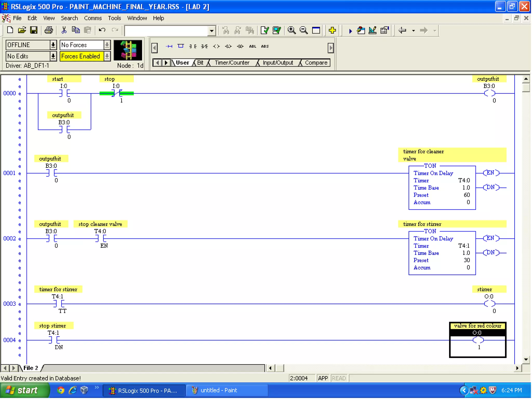
Task: Click the Verify File checkmark icon
Action: 264,30
